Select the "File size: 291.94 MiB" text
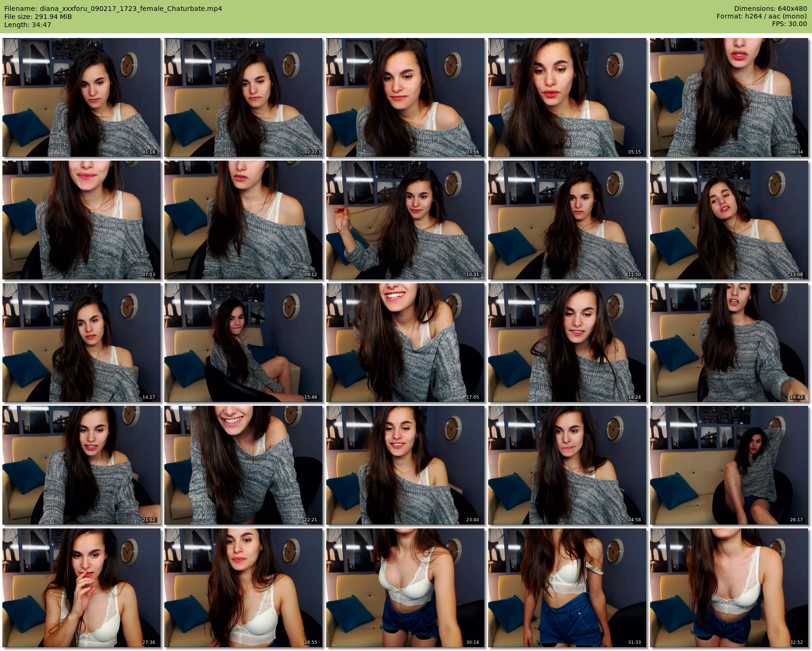Screen dimensions: 812x651 pos(38,17)
